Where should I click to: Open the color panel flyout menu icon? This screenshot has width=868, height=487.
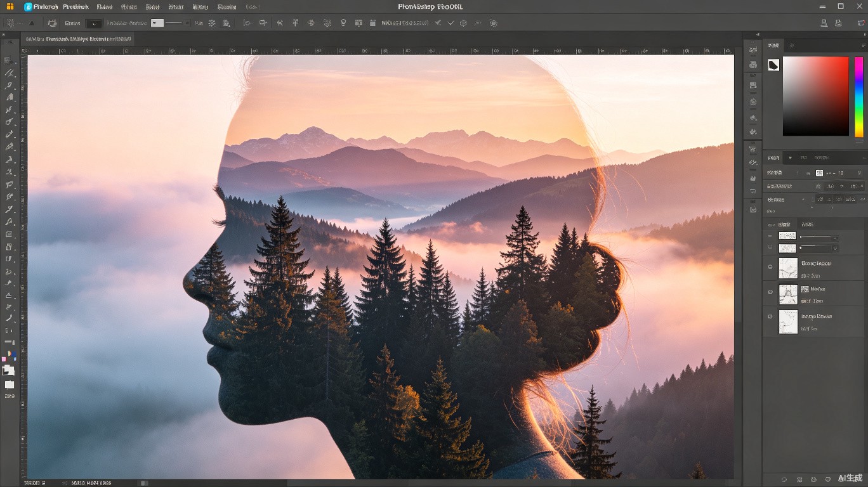pos(863,46)
